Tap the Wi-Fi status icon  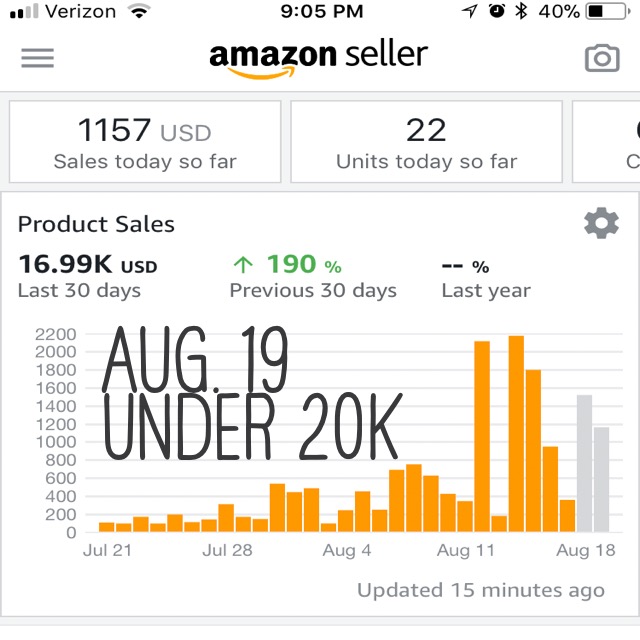tap(139, 11)
